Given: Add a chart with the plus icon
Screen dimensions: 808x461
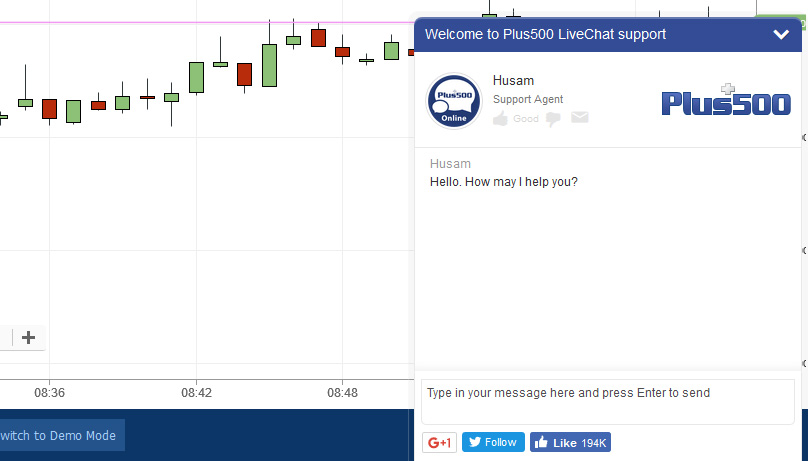Looking at the screenshot, I should (29, 337).
